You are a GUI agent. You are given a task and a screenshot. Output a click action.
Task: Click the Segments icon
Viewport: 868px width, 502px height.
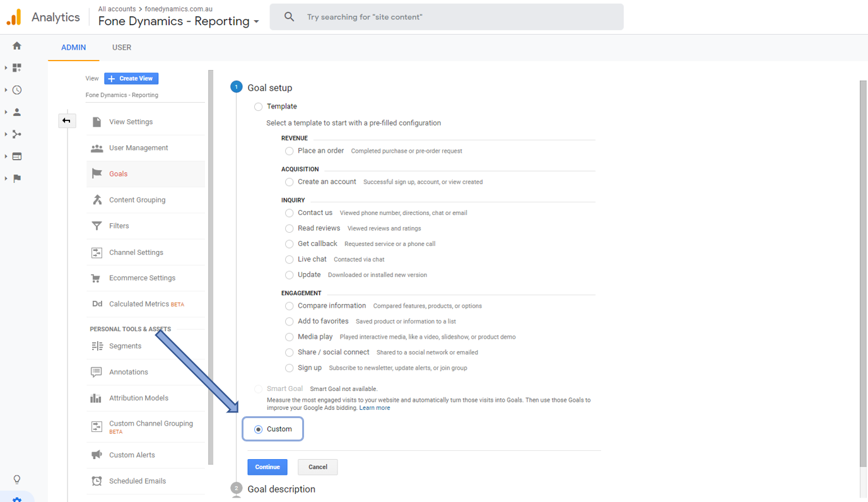coord(97,346)
